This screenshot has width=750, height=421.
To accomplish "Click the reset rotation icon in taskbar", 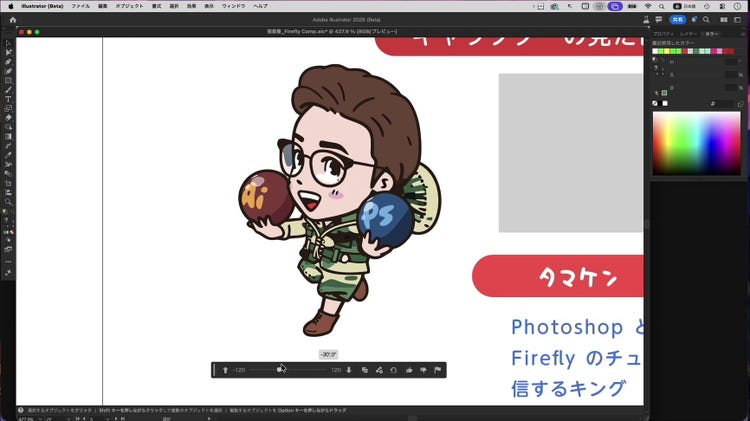I will 394,370.
